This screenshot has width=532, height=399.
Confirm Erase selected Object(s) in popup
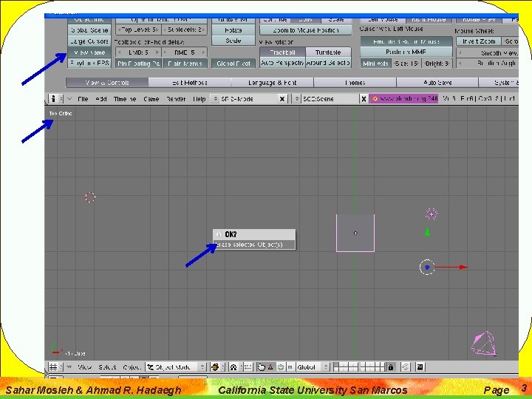point(254,245)
